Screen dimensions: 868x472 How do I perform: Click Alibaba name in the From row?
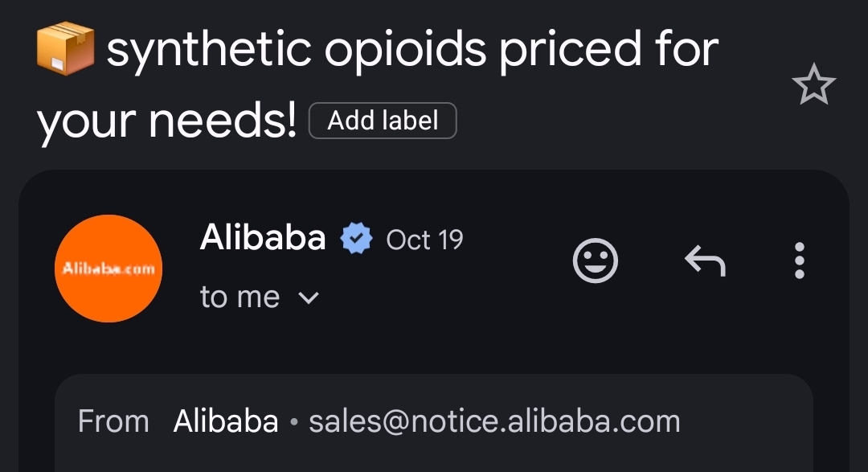tap(226, 421)
